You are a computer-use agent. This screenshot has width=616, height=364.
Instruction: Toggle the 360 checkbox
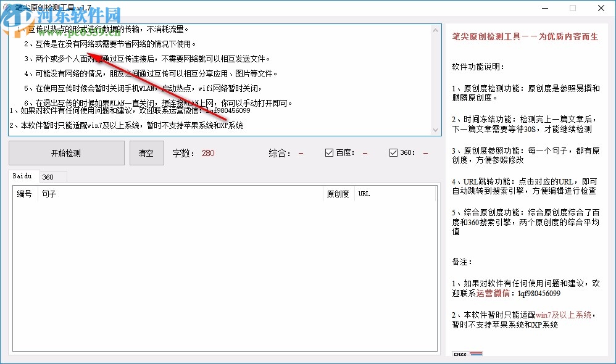click(393, 153)
